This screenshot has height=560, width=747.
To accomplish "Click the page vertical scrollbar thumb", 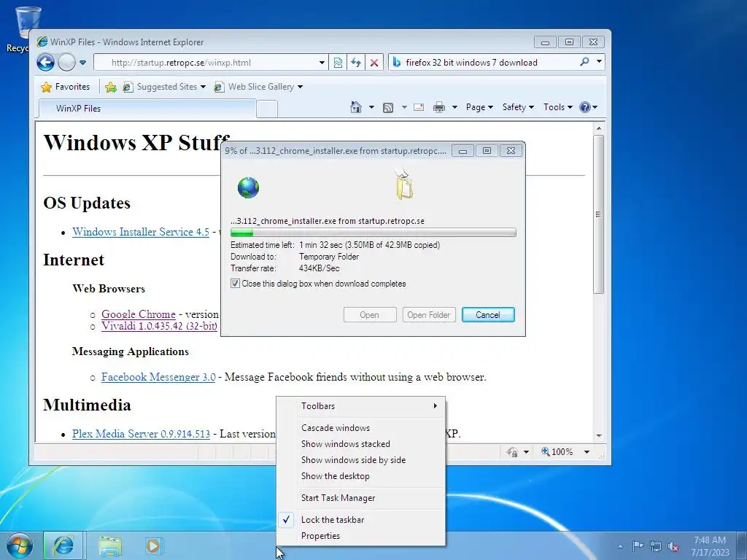I will coord(599,214).
